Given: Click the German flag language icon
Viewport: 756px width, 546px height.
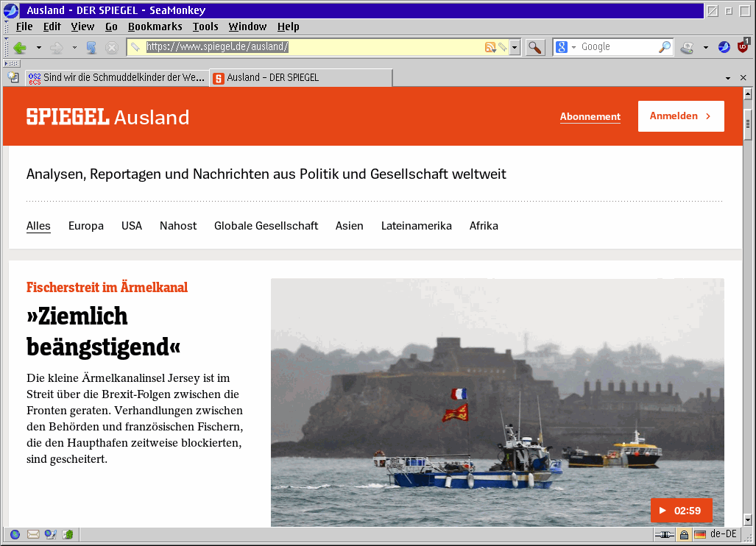Looking at the screenshot, I should (699, 534).
